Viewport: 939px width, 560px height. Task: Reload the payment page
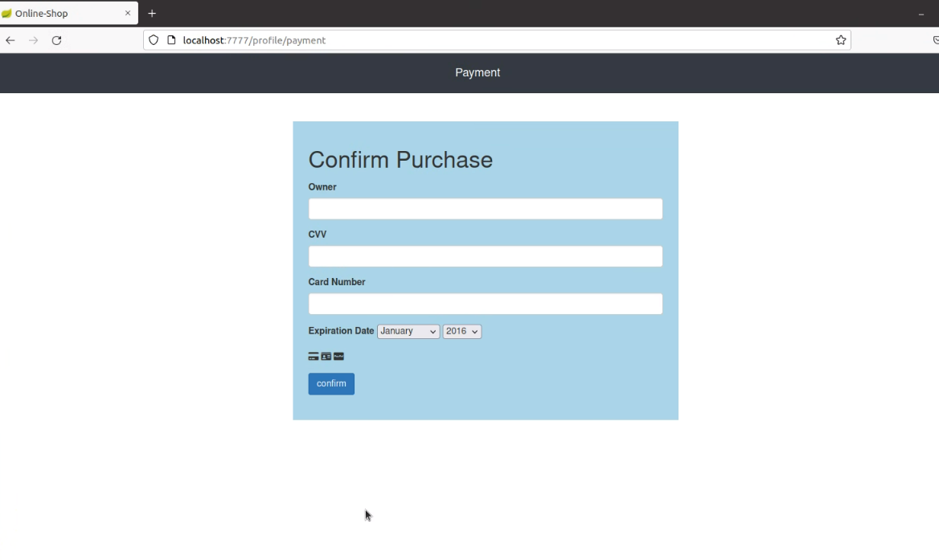[x=57, y=40]
